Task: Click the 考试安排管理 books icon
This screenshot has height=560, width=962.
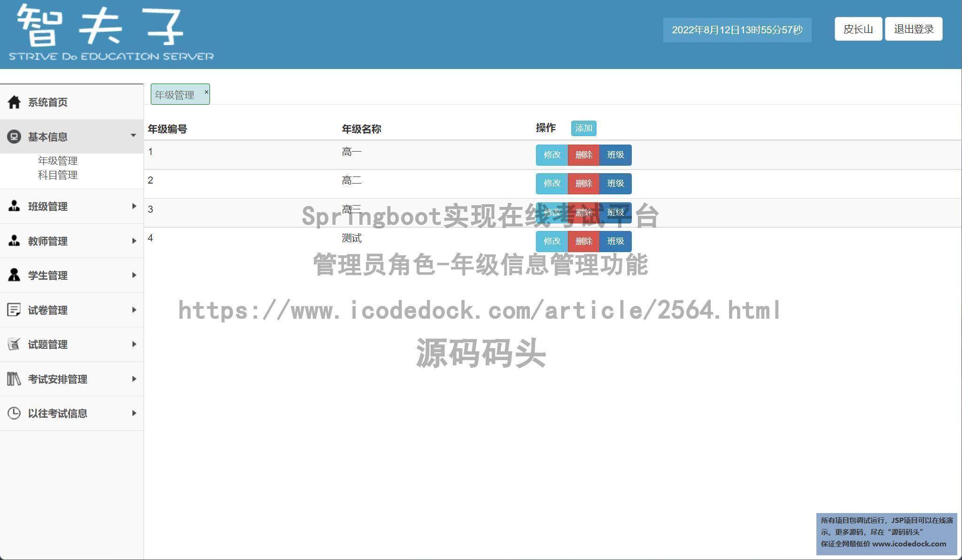Action: [x=14, y=379]
